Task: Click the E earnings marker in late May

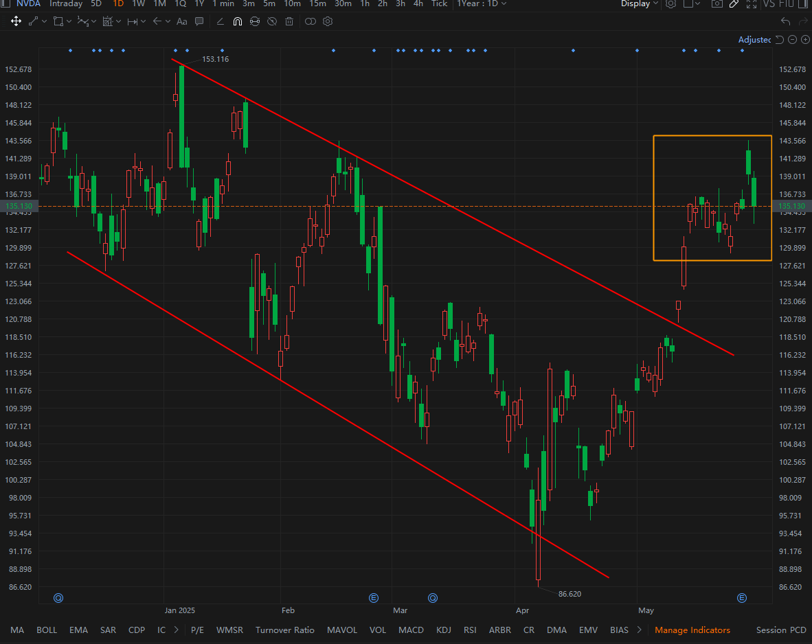Action: pyautogui.click(x=742, y=598)
